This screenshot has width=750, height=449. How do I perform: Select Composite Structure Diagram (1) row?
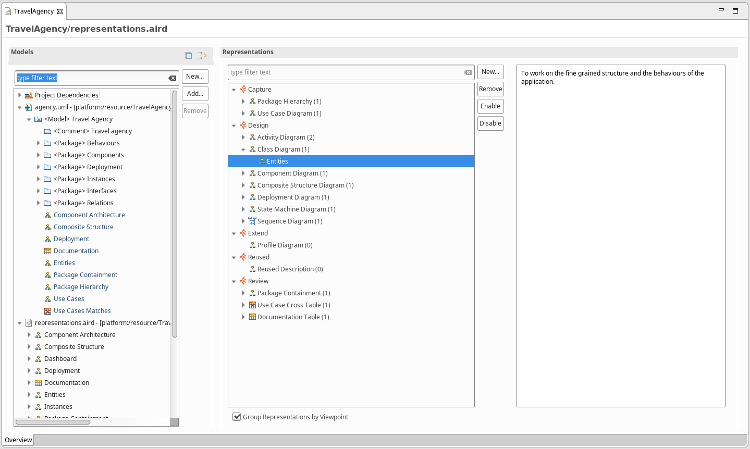click(351, 186)
